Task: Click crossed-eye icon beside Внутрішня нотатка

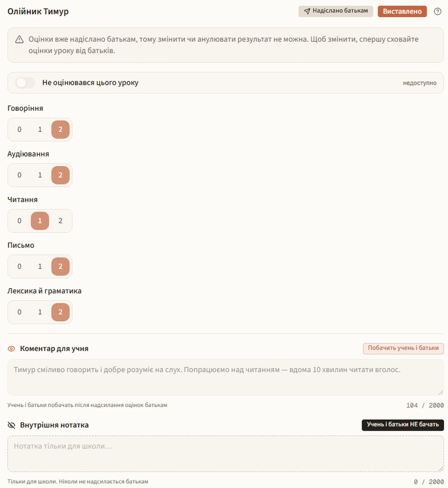Action: pos(11,425)
